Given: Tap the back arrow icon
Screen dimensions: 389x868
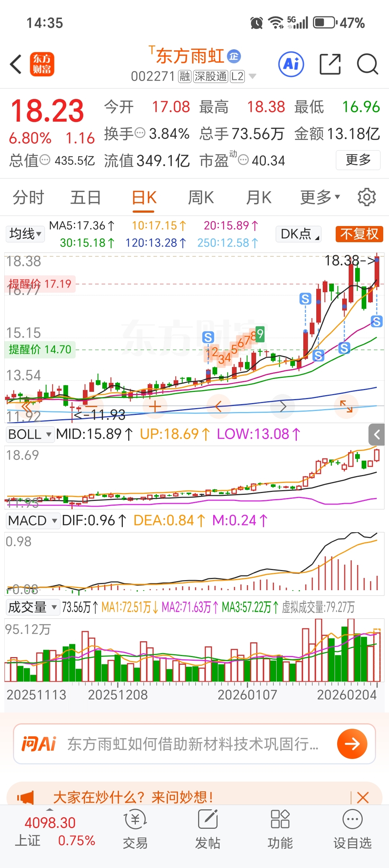Looking at the screenshot, I should (16, 64).
